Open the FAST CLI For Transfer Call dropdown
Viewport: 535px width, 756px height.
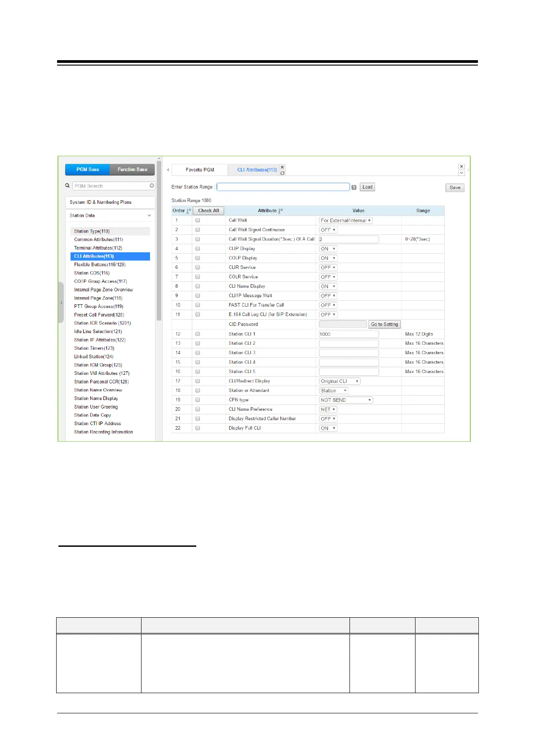click(x=328, y=305)
